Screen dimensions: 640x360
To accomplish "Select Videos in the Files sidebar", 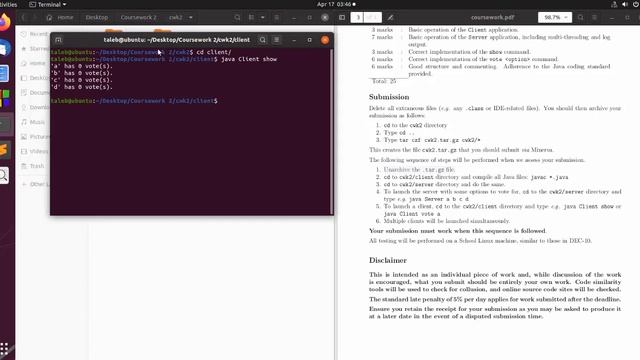I will pos(35,151).
